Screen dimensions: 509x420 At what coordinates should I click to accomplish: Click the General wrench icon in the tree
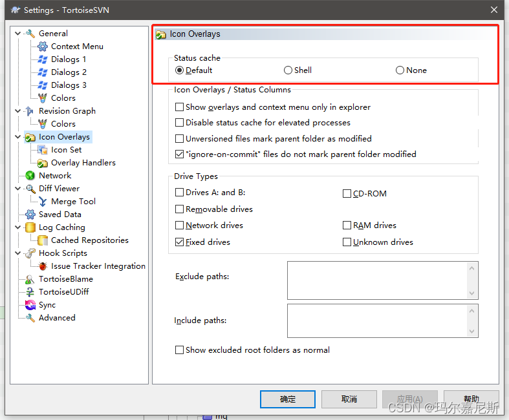30,34
